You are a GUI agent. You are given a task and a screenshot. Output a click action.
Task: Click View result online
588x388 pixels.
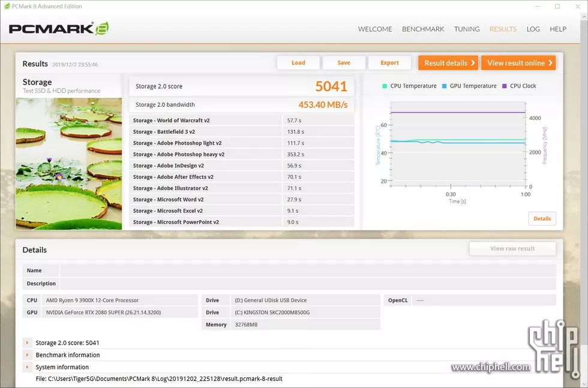518,63
